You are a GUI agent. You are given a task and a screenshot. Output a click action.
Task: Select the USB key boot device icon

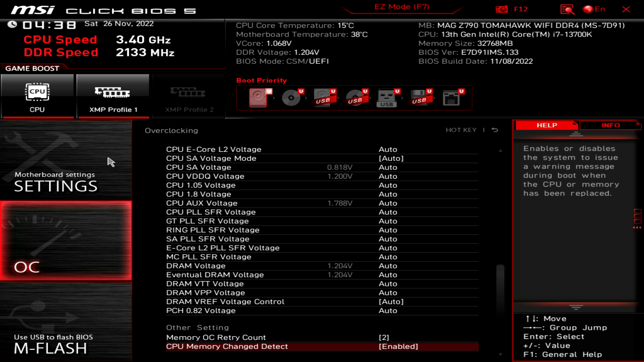point(388,98)
